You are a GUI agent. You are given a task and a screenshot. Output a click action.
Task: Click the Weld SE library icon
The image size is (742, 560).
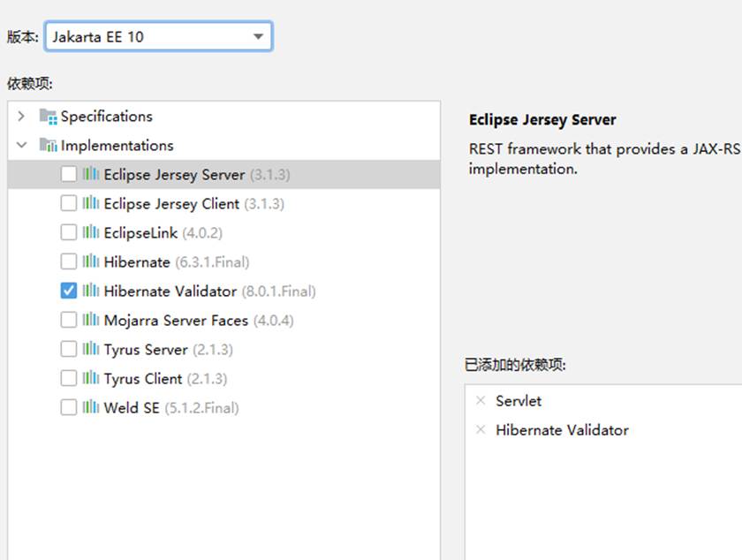(91, 407)
